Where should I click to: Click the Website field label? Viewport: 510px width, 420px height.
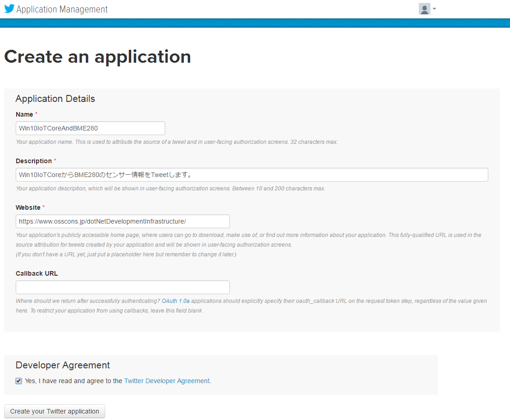(x=28, y=207)
